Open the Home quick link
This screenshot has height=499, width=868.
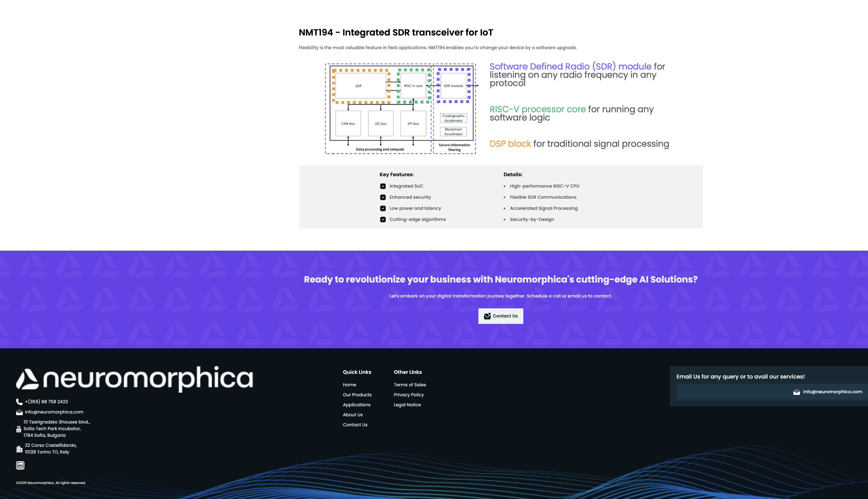[350, 385]
